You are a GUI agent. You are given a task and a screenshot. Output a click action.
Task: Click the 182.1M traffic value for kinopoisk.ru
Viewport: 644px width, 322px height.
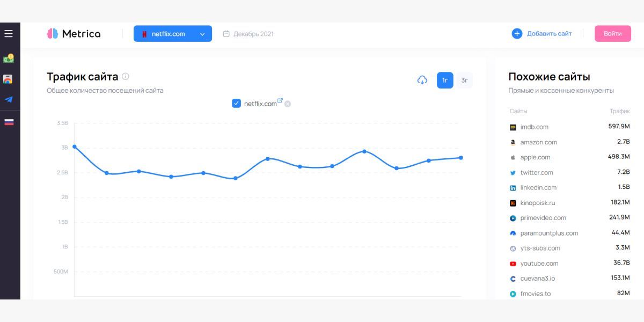coord(620,202)
